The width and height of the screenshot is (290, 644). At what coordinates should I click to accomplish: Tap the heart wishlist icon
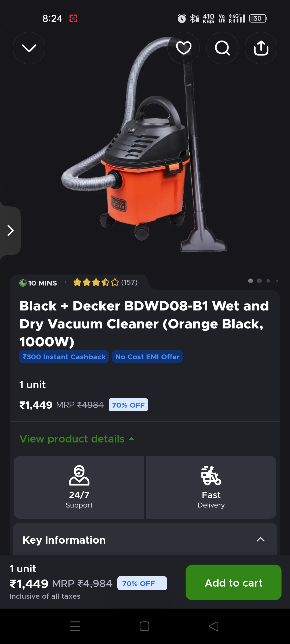[x=184, y=48]
